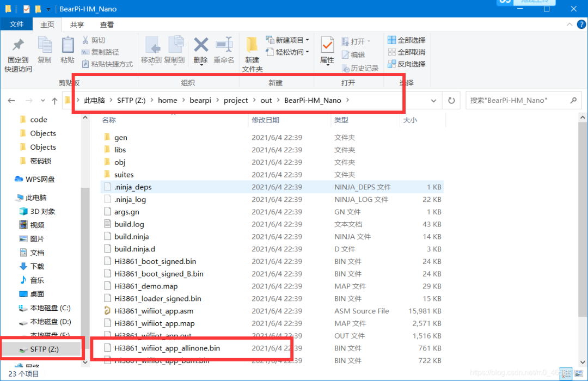The image size is (588, 381).
Task: Click the Copy (复制) ribbon icon
Action: click(45, 50)
